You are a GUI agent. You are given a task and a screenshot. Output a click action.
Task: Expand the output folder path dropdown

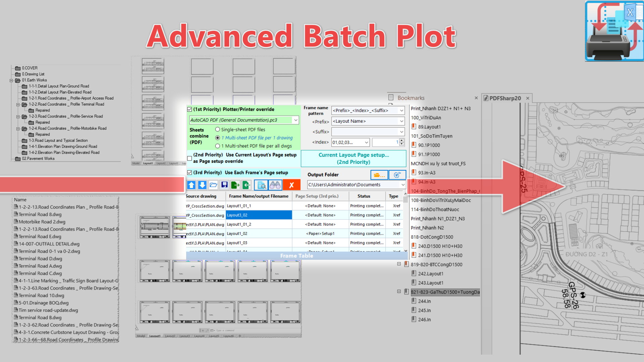point(402,185)
